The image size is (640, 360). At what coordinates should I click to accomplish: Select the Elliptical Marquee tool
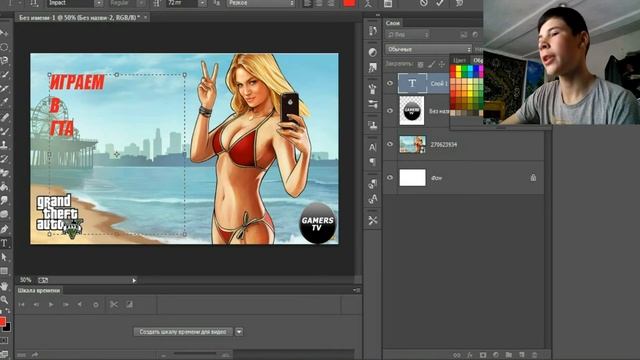click(4, 47)
